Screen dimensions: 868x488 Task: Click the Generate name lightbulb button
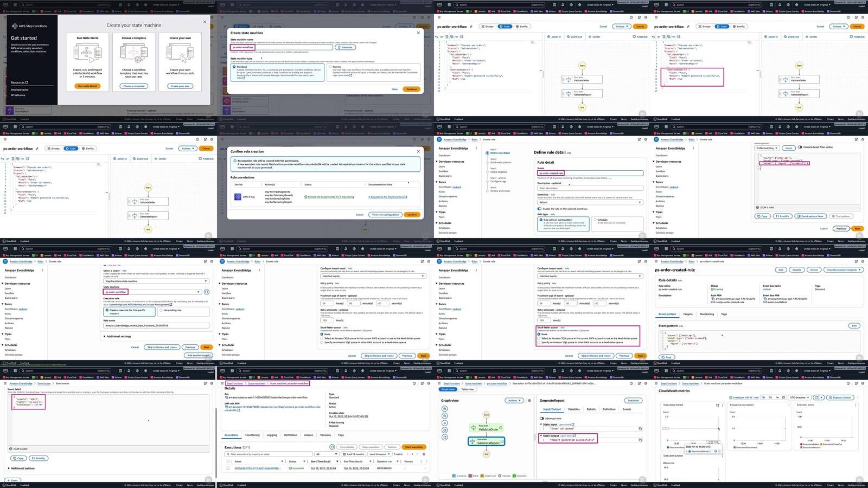point(345,47)
